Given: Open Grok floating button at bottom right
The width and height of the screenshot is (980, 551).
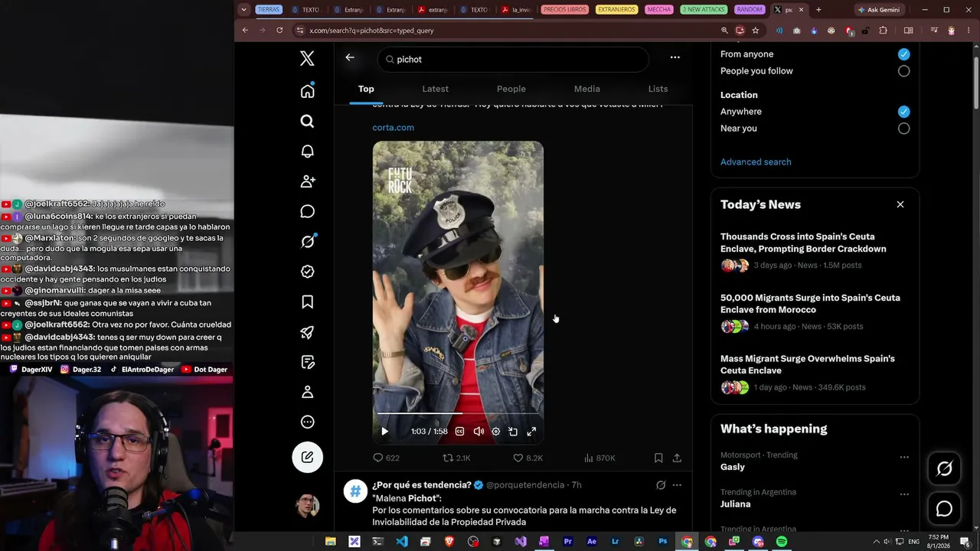Looking at the screenshot, I should (x=944, y=468).
